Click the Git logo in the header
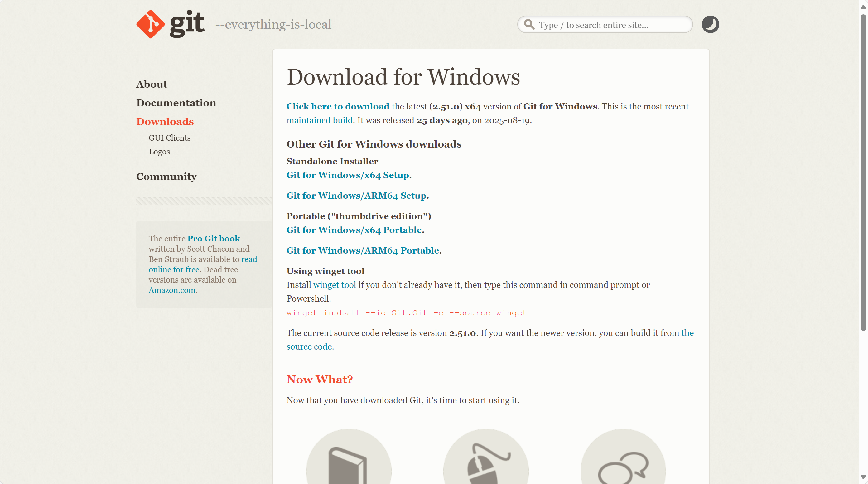868x484 pixels. click(x=170, y=24)
